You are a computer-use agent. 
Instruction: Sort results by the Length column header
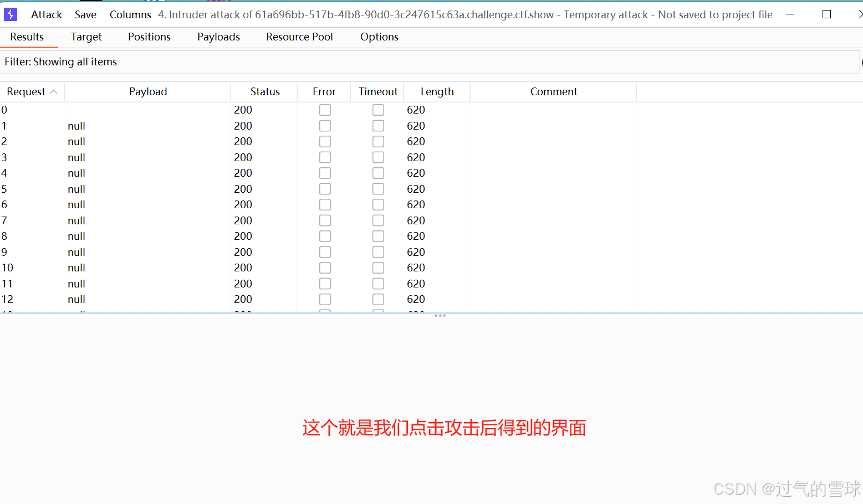point(437,91)
